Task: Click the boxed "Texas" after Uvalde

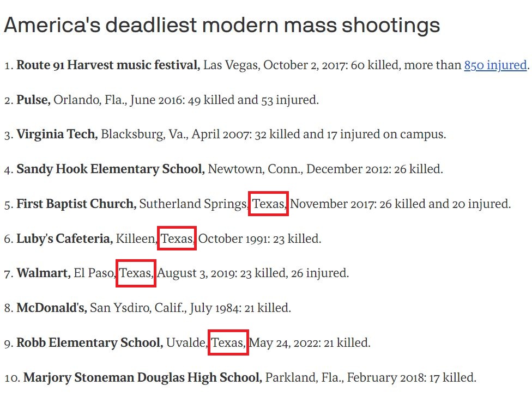Action: point(228,343)
